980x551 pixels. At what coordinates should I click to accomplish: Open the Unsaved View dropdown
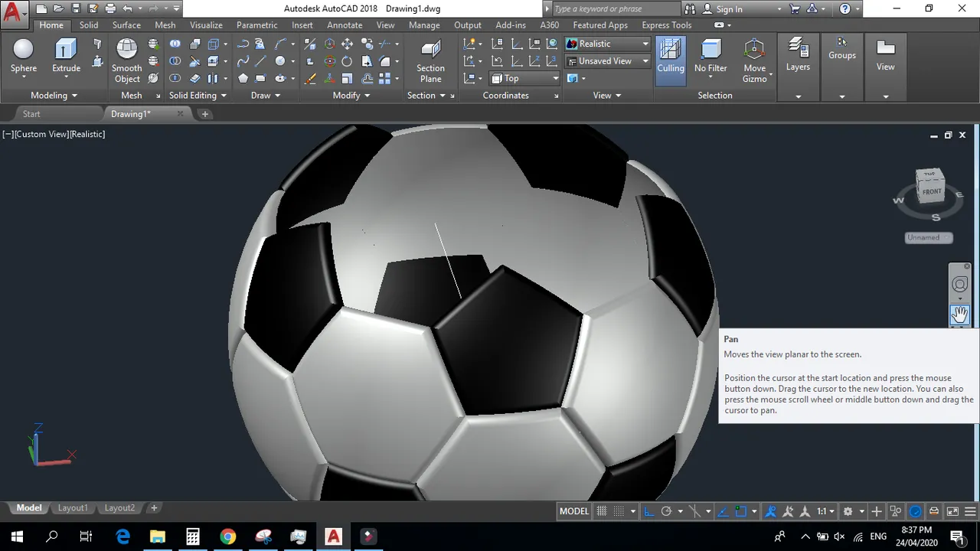coord(608,61)
